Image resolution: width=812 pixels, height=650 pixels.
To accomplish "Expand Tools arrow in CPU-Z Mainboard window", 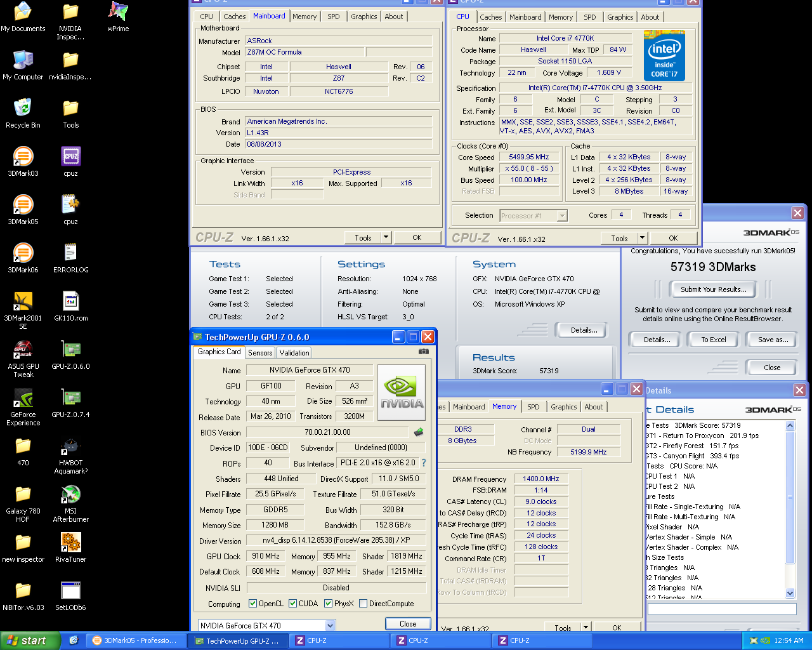I will [386, 237].
